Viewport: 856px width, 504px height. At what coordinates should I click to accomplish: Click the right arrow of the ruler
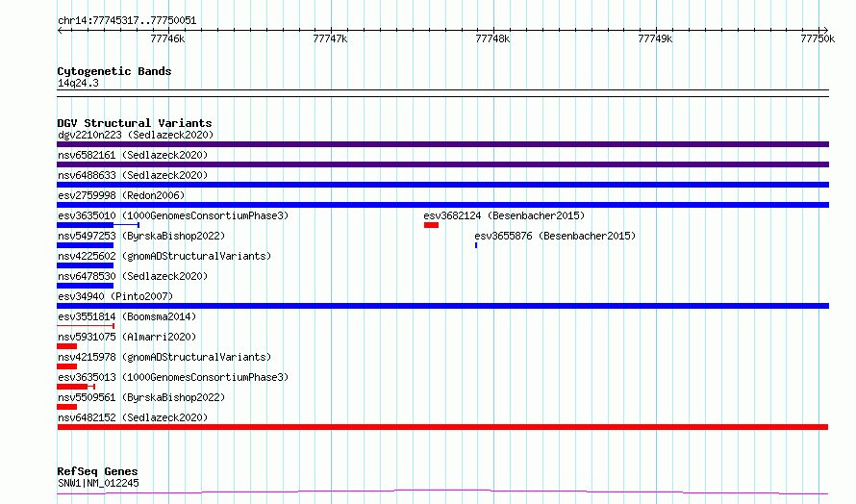[x=825, y=30]
